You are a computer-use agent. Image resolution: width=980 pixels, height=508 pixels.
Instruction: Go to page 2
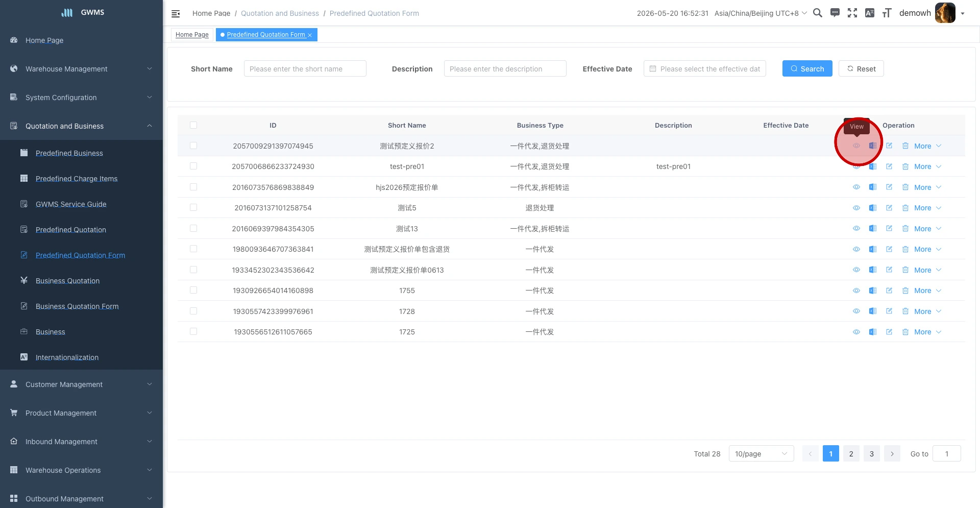(851, 453)
